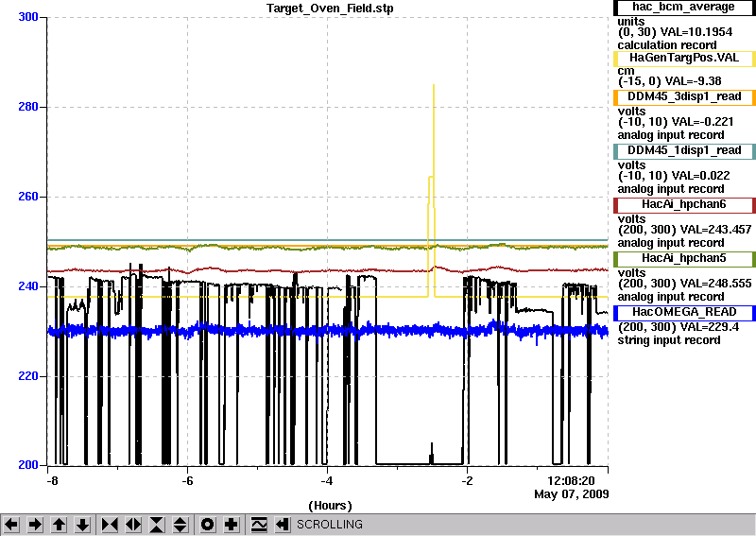Image resolution: width=756 pixels, height=536 pixels.
Task: Click the VAL=10.1954 readout
Action: [696, 32]
